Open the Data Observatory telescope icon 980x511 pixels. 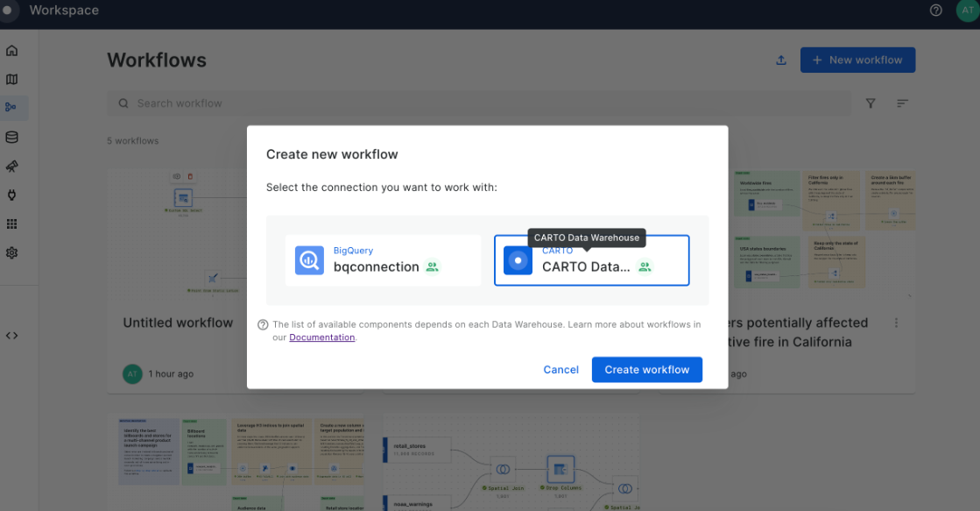(x=12, y=167)
